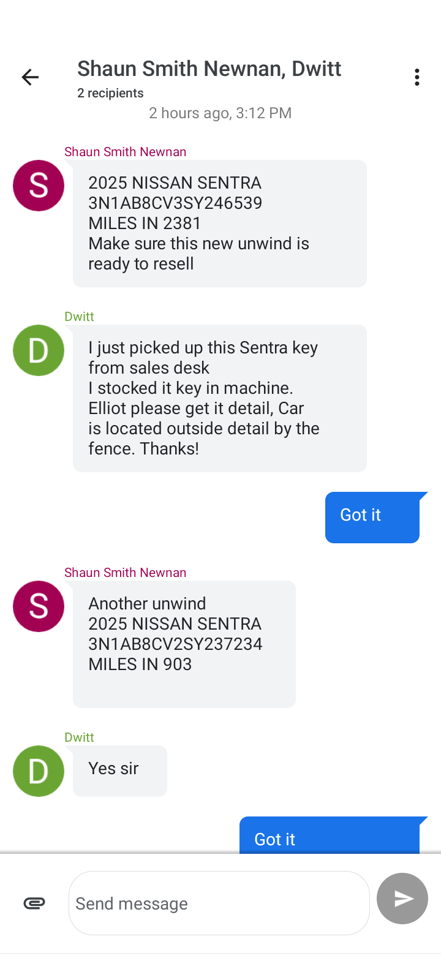Viewport: 441px width, 980px height.
Task: Tap the green D avatar beside Yes sir
Action: tap(39, 771)
